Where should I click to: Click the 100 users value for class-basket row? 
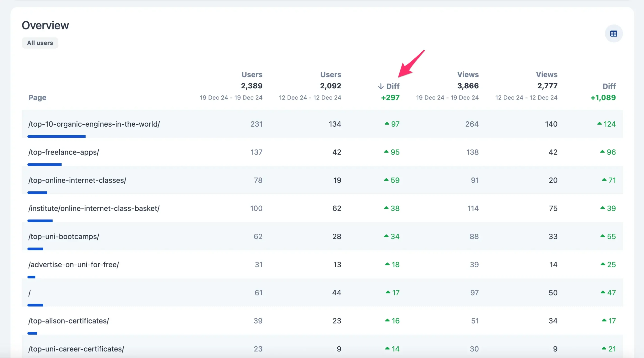point(256,208)
